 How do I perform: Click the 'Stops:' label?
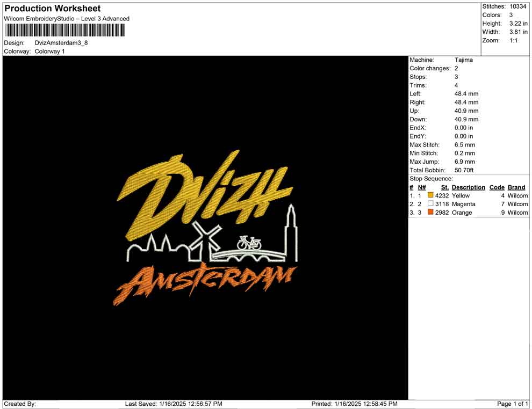(x=418, y=77)
